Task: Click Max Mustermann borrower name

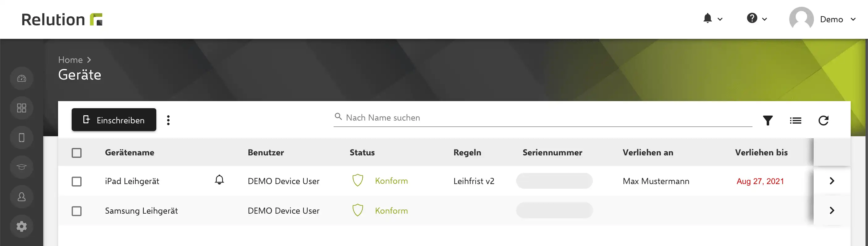Action: coord(656,181)
